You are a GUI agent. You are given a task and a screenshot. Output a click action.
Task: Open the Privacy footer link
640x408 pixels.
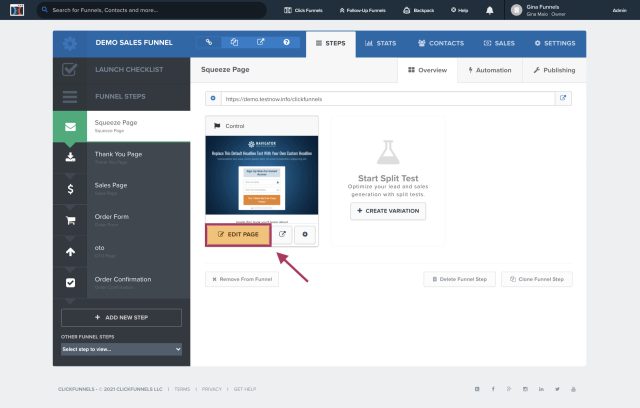211,389
